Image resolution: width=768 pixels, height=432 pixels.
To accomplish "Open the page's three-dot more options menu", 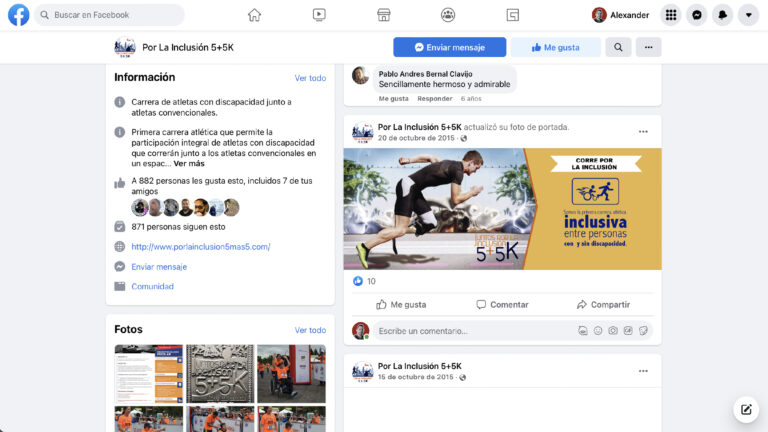I will pyautogui.click(x=648, y=47).
